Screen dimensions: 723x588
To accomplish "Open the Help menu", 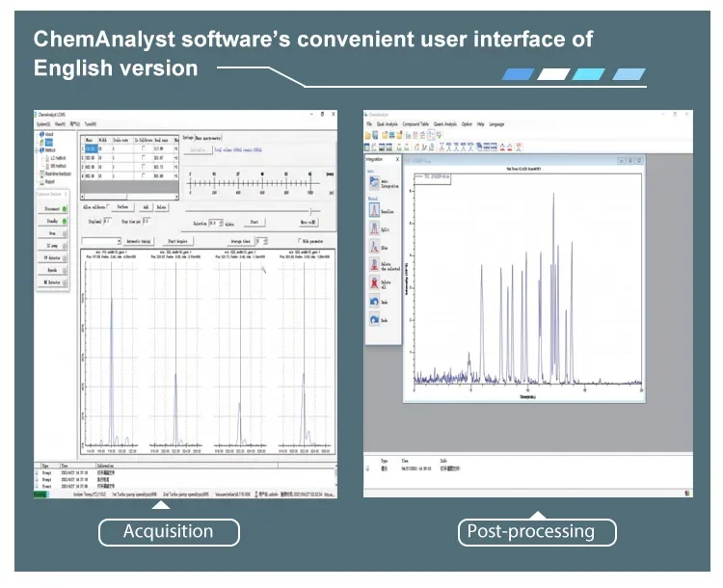I will pyautogui.click(x=480, y=124).
